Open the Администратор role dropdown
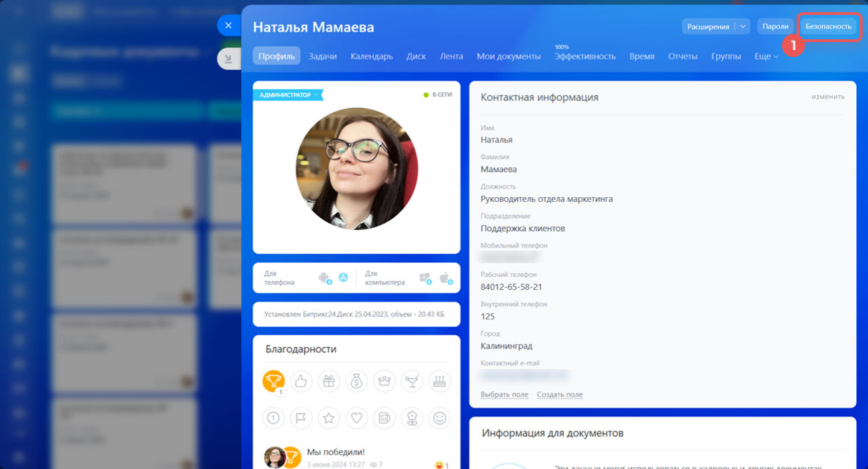 (288, 95)
